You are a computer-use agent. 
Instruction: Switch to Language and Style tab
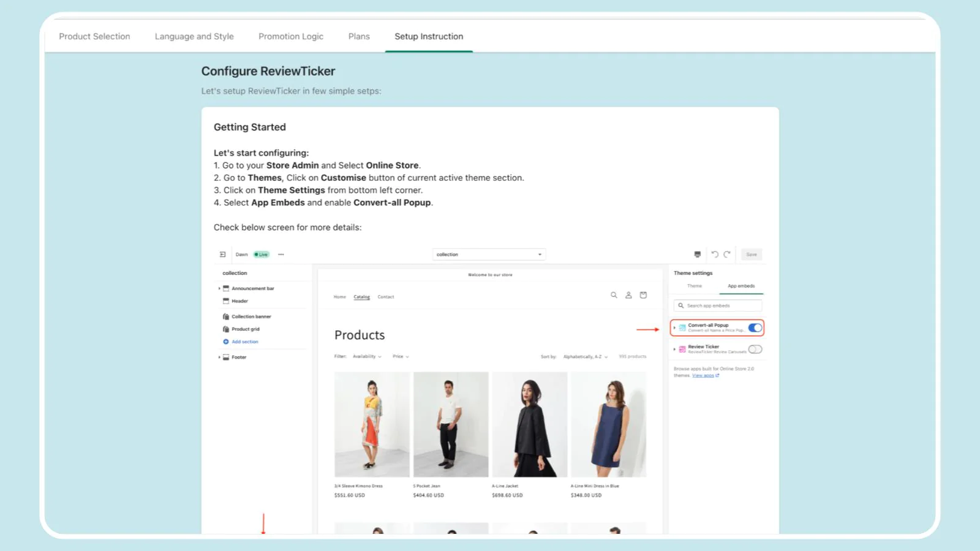click(194, 37)
